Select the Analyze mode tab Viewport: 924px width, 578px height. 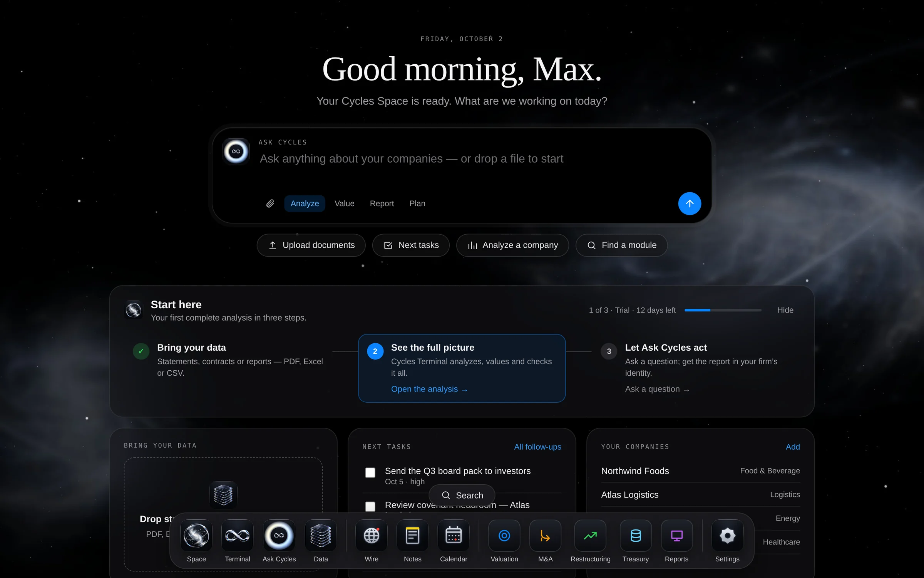[305, 203]
